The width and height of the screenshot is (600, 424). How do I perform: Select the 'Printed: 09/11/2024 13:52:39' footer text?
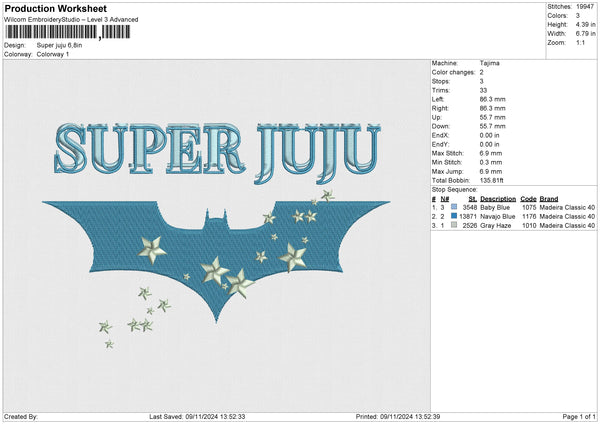398,417
